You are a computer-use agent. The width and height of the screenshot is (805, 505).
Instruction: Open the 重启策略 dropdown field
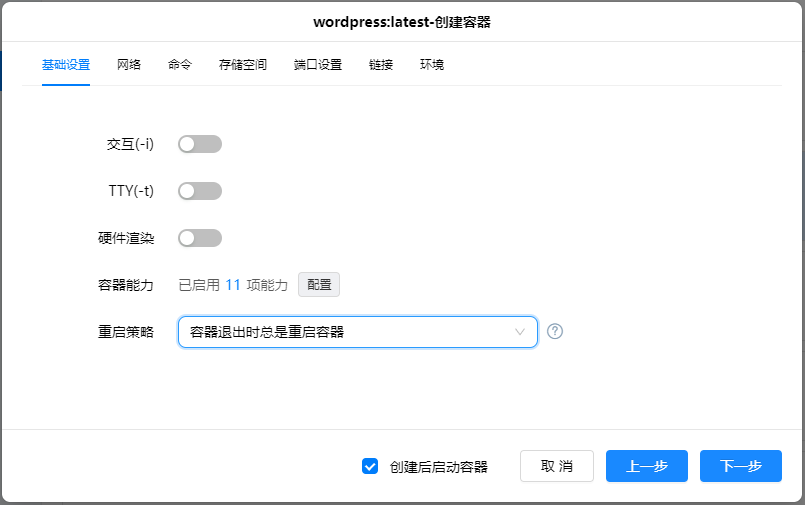click(x=345, y=332)
